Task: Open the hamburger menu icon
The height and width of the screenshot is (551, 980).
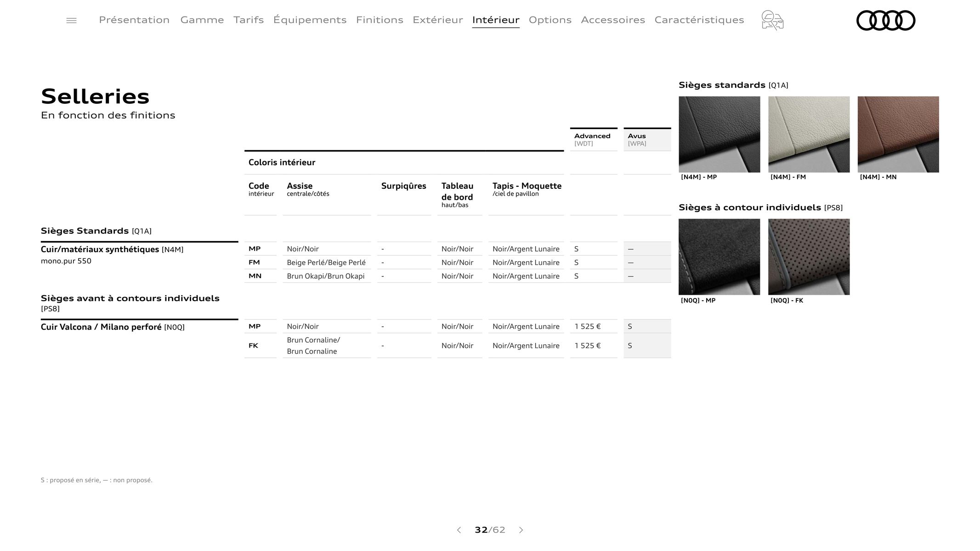Action: pyautogui.click(x=71, y=20)
